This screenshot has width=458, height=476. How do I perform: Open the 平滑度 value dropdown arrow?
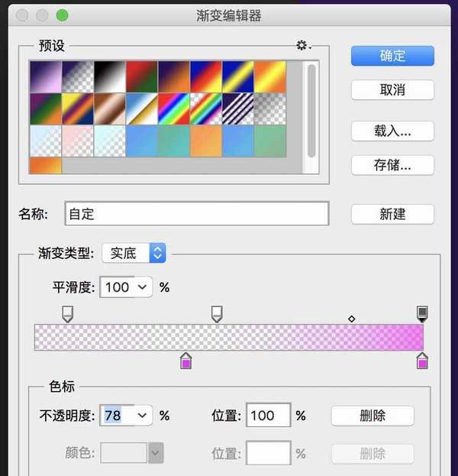click(x=142, y=287)
